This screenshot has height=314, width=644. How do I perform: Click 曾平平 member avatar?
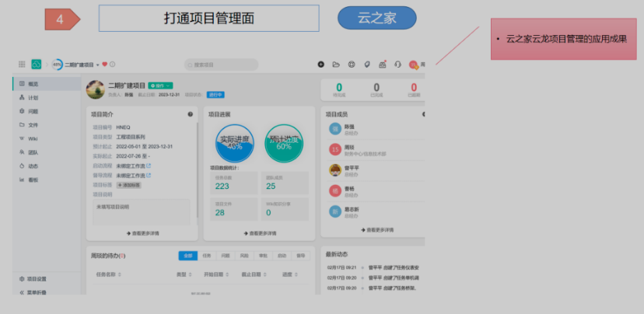click(335, 170)
